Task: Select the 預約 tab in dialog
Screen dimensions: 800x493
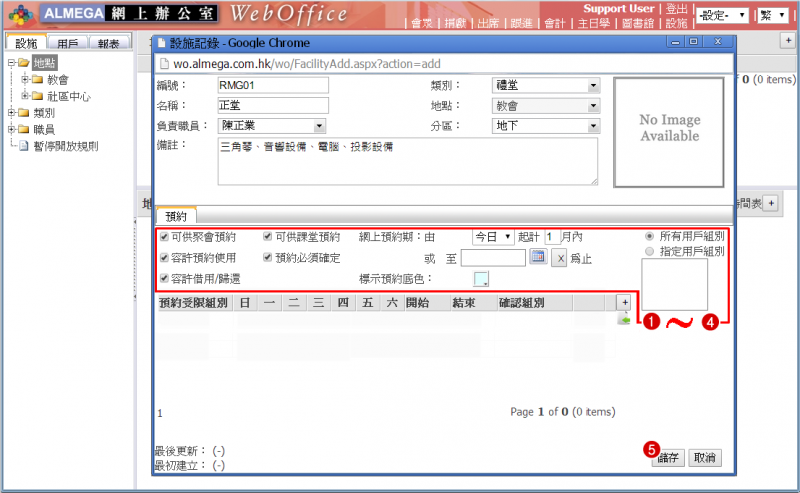Action: [x=176, y=216]
